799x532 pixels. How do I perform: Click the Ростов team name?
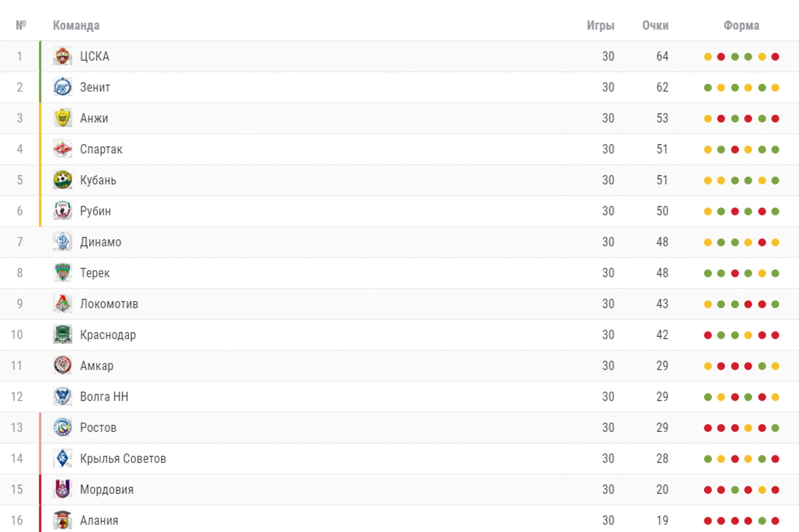[x=98, y=428]
